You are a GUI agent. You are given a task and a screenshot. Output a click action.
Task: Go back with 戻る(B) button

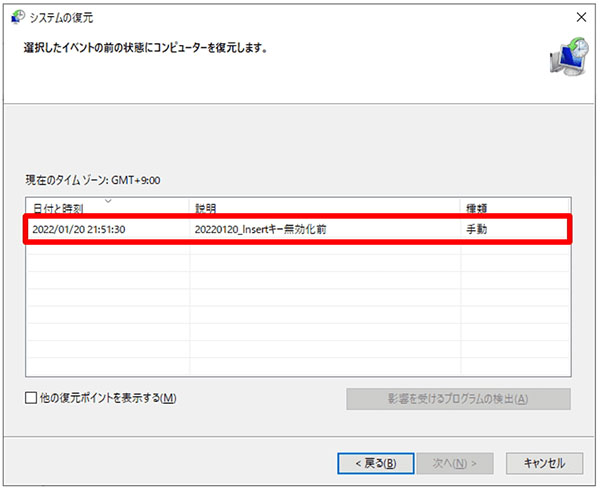376,463
